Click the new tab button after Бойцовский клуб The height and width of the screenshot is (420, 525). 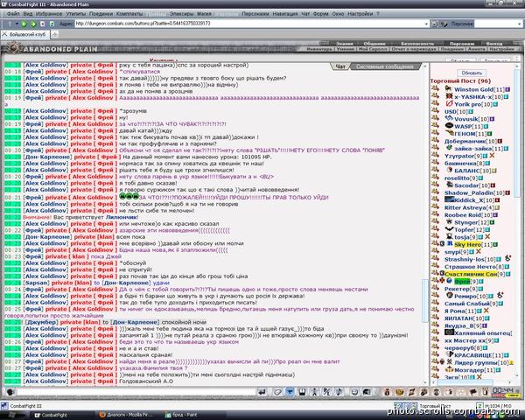[x=54, y=34]
